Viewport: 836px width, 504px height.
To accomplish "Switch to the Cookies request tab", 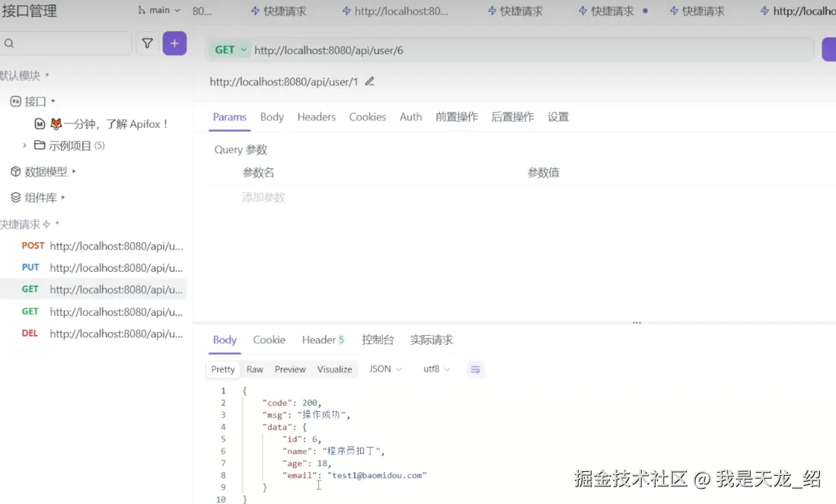I will click(367, 116).
